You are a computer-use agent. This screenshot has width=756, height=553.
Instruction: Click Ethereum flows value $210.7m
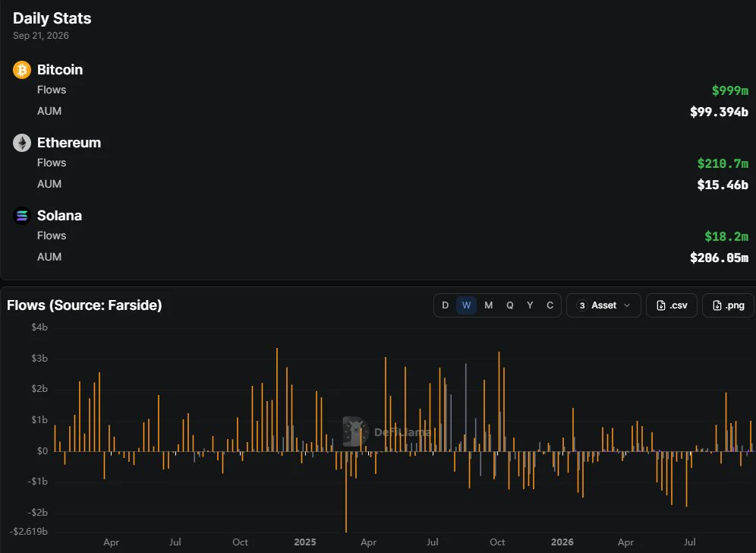[x=723, y=163]
